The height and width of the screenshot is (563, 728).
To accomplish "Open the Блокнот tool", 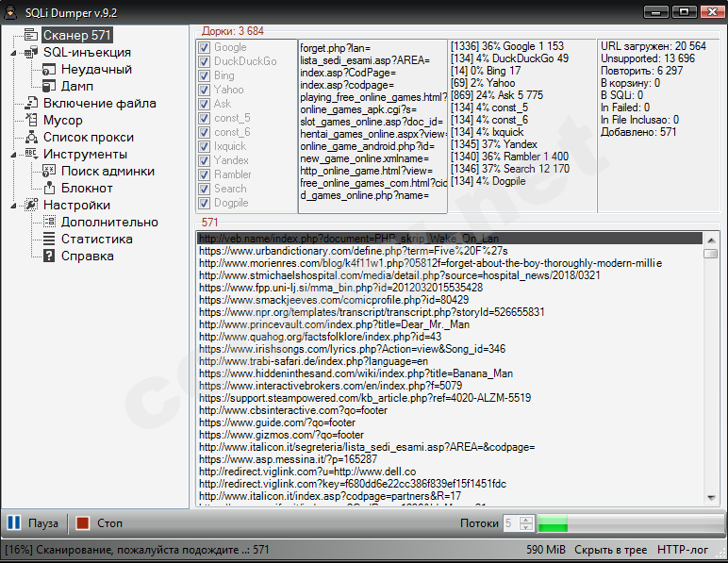I will click(87, 188).
